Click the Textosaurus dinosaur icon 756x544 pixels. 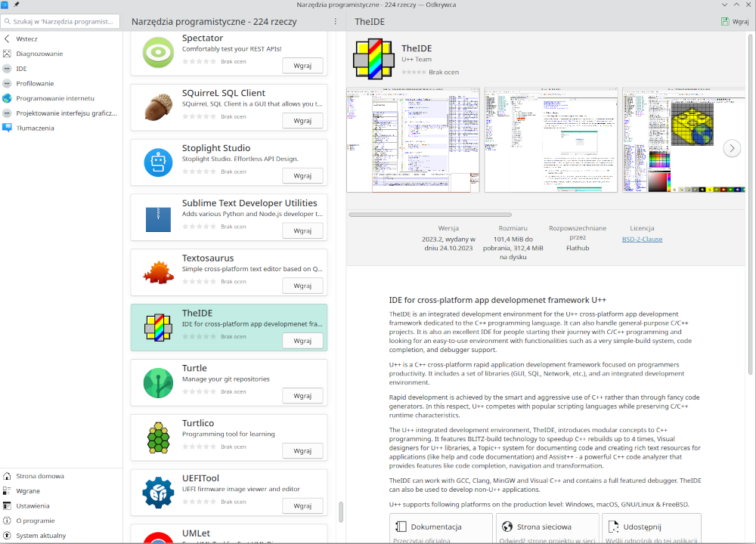tap(158, 273)
